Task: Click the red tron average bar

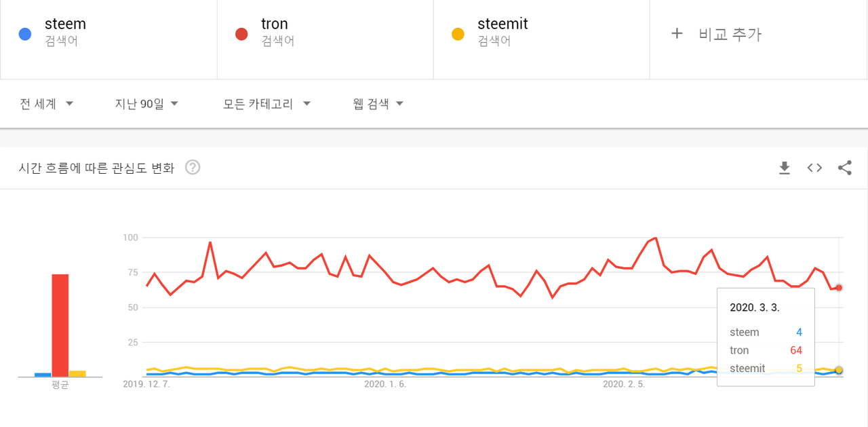Action: [60, 325]
